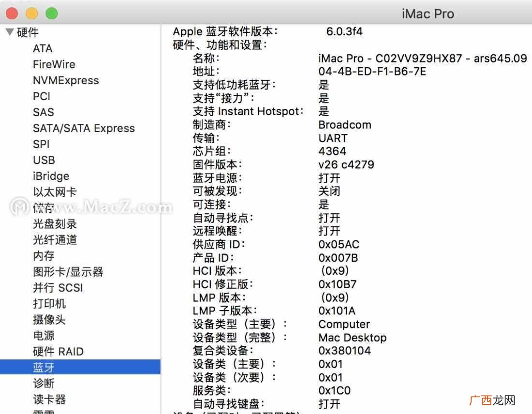Click the green zoom window button
The width and height of the screenshot is (532, 414).
coord(52,13)
